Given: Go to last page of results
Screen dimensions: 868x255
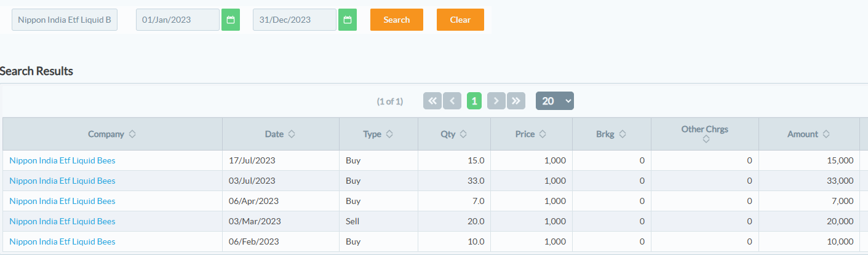Looking at the screenshot, I should click(516, 101).
